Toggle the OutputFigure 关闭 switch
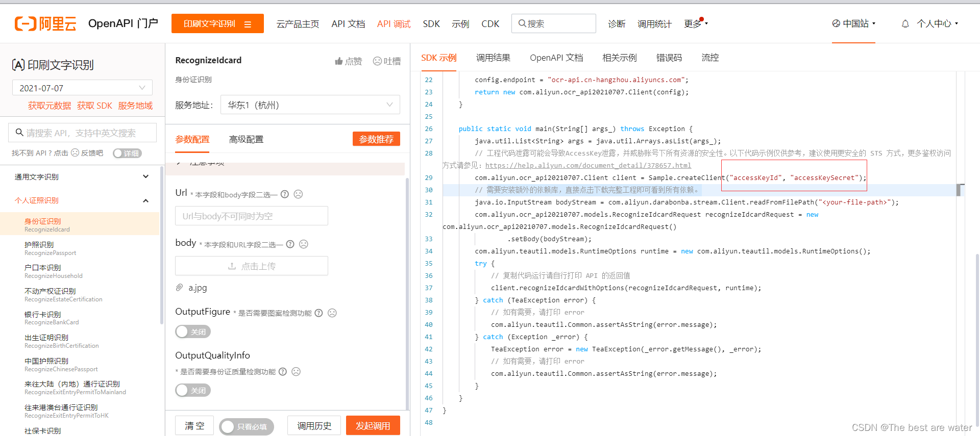Viewport: 980px width, 436px height. [x=193, y=332]
